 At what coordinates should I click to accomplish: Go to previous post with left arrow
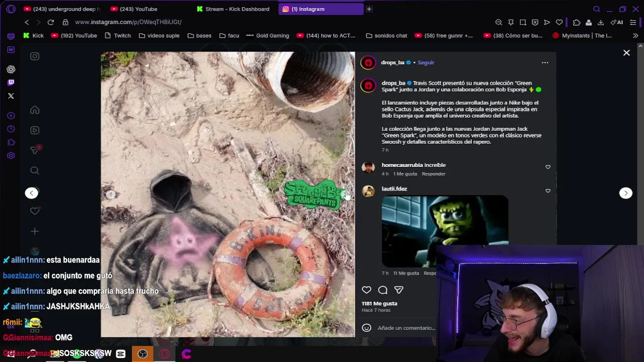(32, 193)
